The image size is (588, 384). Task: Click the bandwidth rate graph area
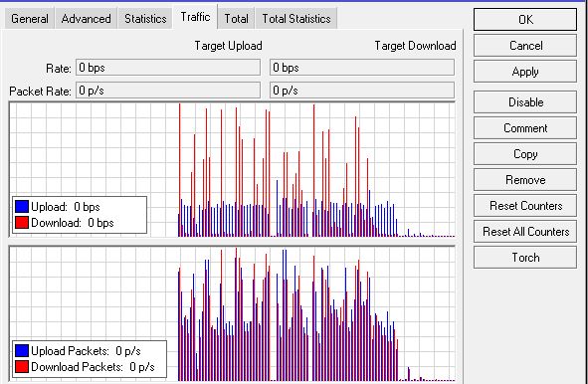[x=232, y=169]
